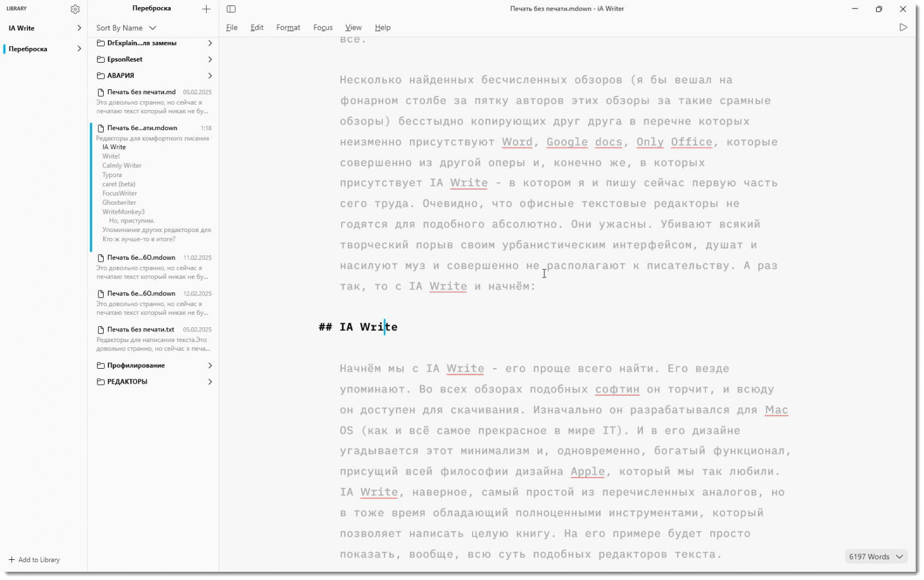
Task: Open the mdown file dated 12.02.2025
Action: pyautogui.click(x=154, y=302)
